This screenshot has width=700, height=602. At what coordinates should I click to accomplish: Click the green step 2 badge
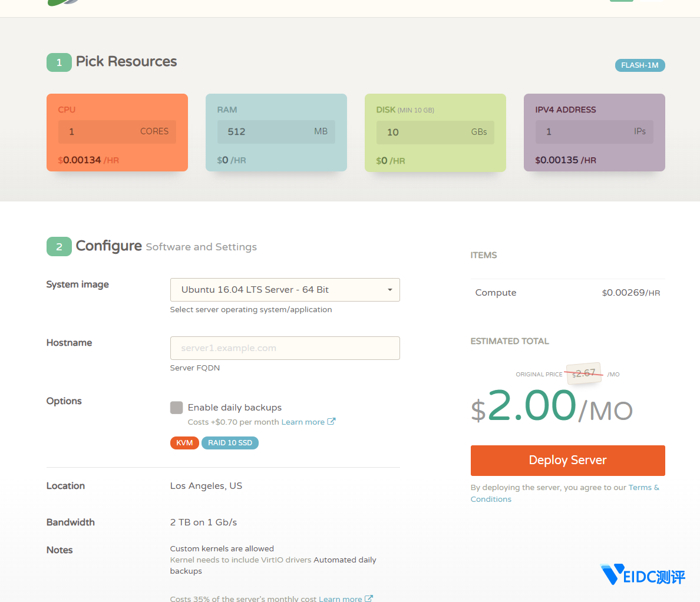(59, 247)
